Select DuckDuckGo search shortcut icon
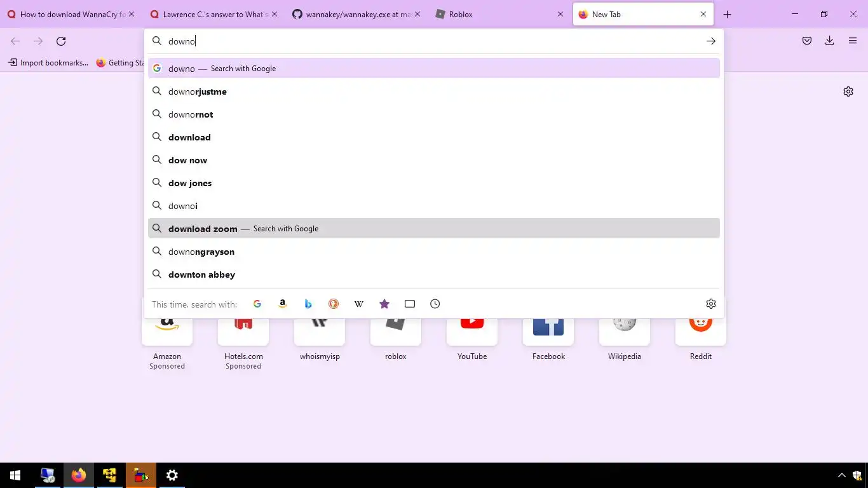868x488 pixels. point(334,304)
